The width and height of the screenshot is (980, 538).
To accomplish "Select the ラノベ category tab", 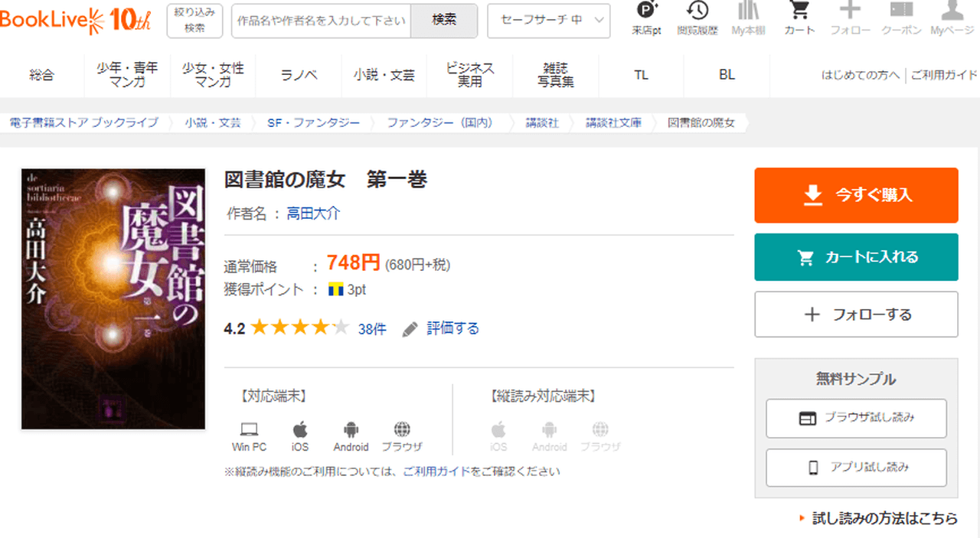I will click(299, 75).
